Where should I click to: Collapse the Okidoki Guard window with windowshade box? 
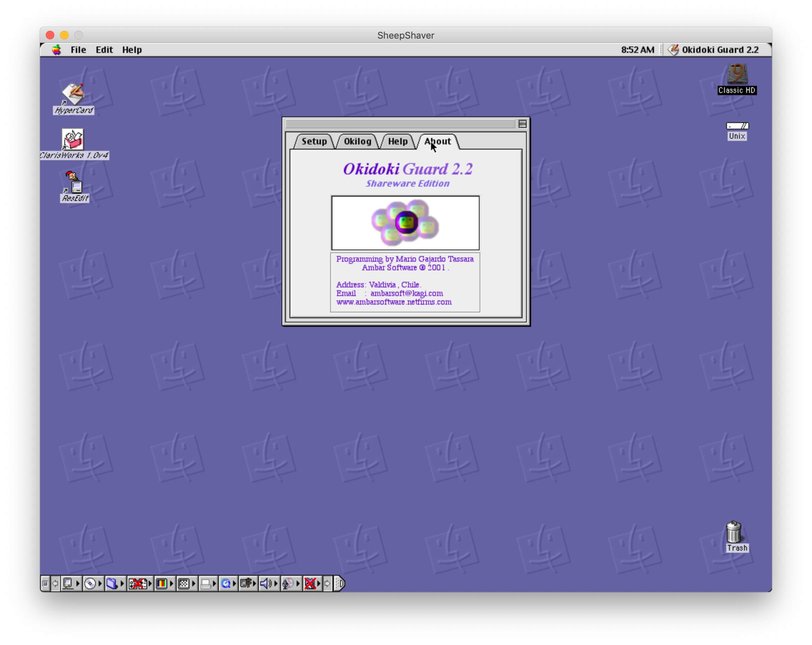[x=522, y=124]
